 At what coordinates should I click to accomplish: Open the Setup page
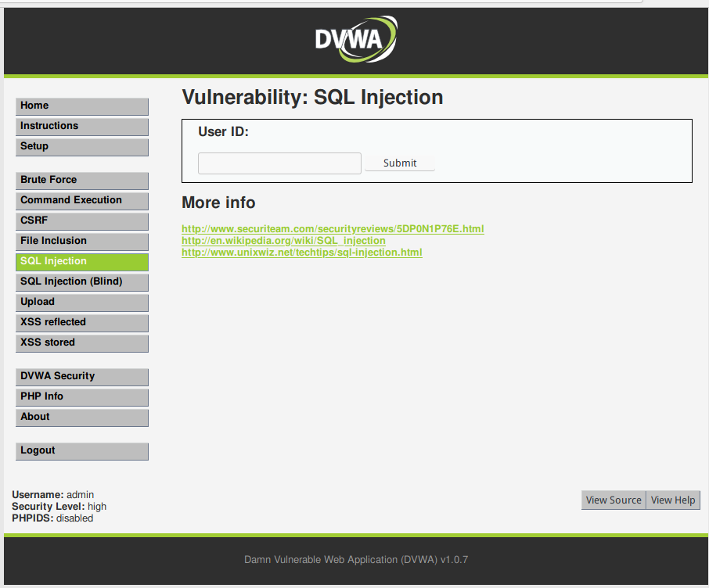(x=81, y=147)
